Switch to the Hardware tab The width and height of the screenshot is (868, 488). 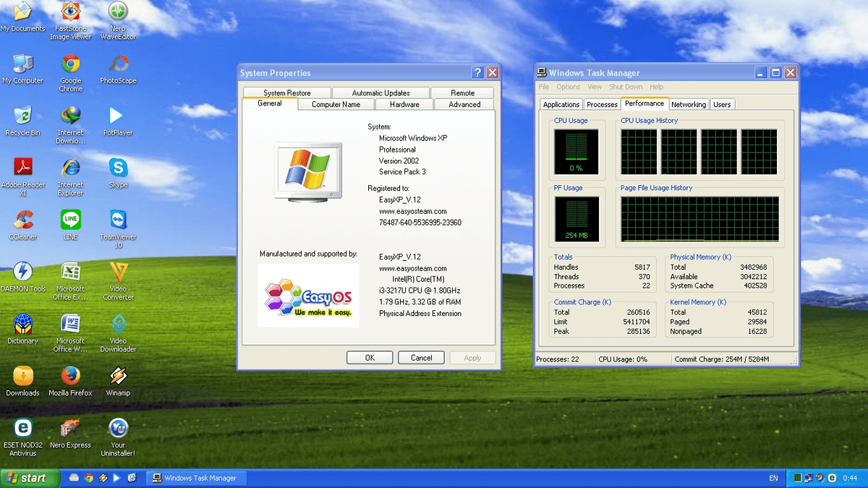point(404,104)
